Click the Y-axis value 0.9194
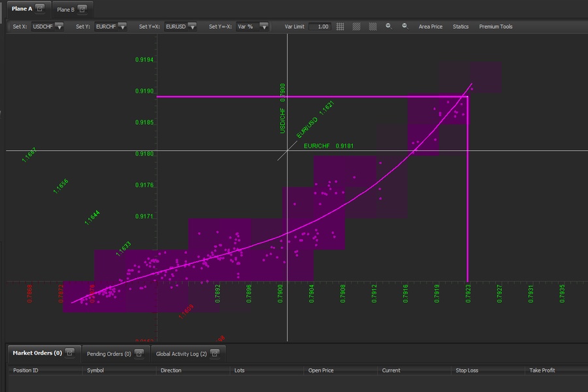The width and height of the screenshot is (588, 392). [x=144, y=60]
